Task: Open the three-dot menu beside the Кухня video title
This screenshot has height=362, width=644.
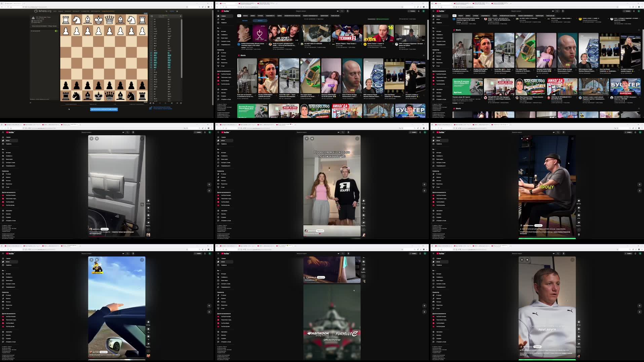Action: click(x=393, y=44)
